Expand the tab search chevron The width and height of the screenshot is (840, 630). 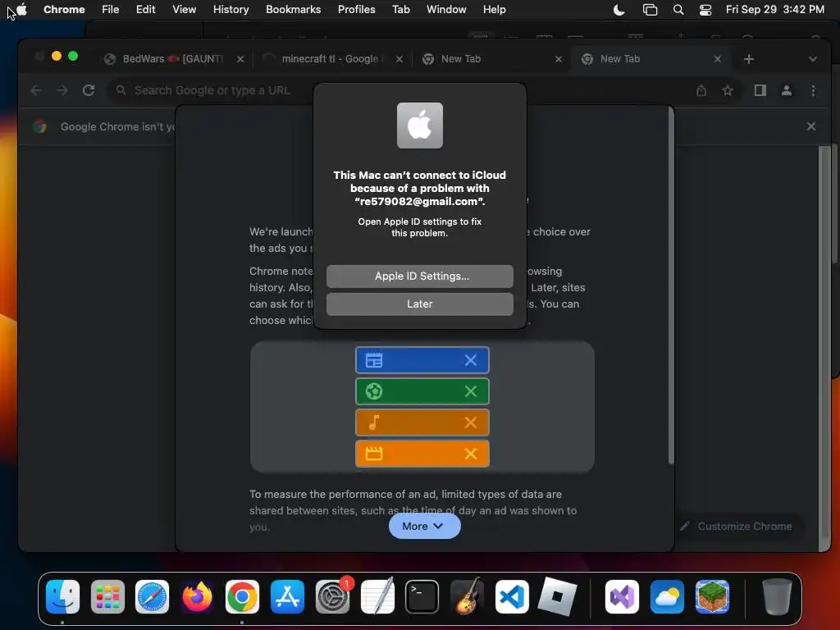click(x=812, y=59)
